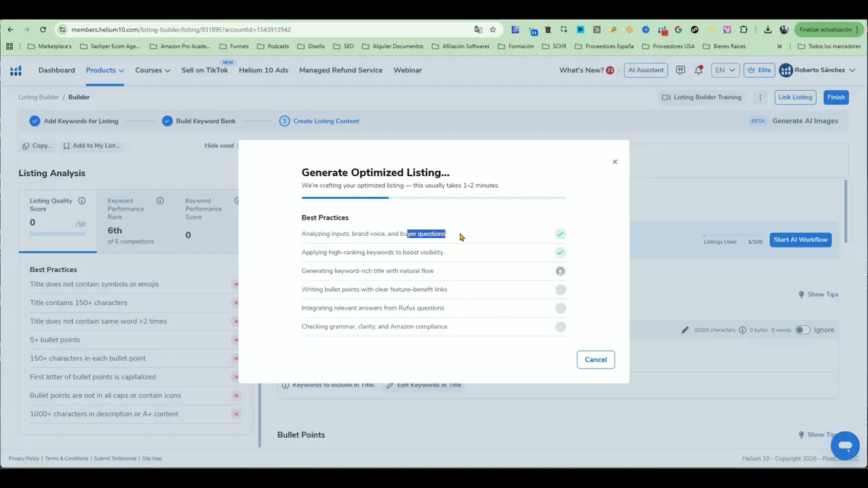868x488 pixels.
Task: Click the Finish button
Action: tap(836, 97)
